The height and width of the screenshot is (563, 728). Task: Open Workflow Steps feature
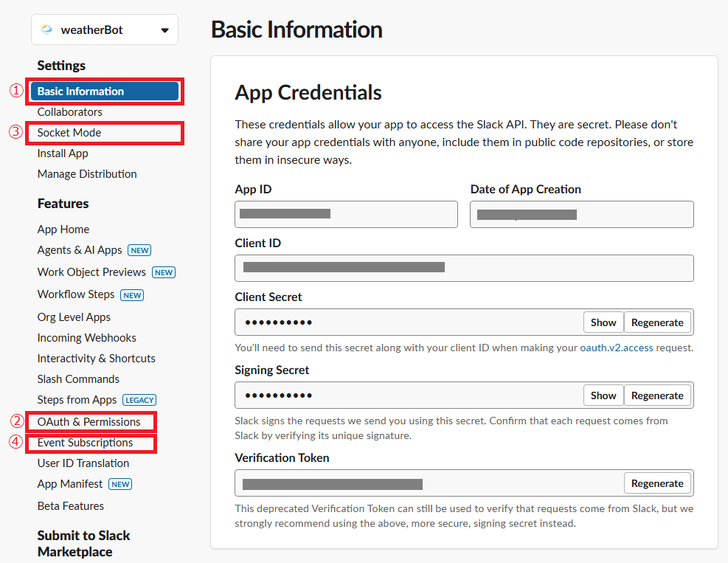click(x=76, y=294)
